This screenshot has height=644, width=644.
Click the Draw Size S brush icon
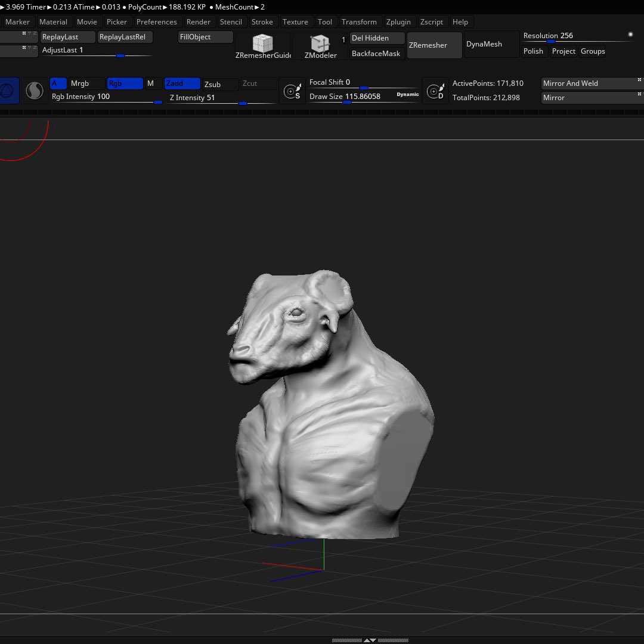(292, 91)
